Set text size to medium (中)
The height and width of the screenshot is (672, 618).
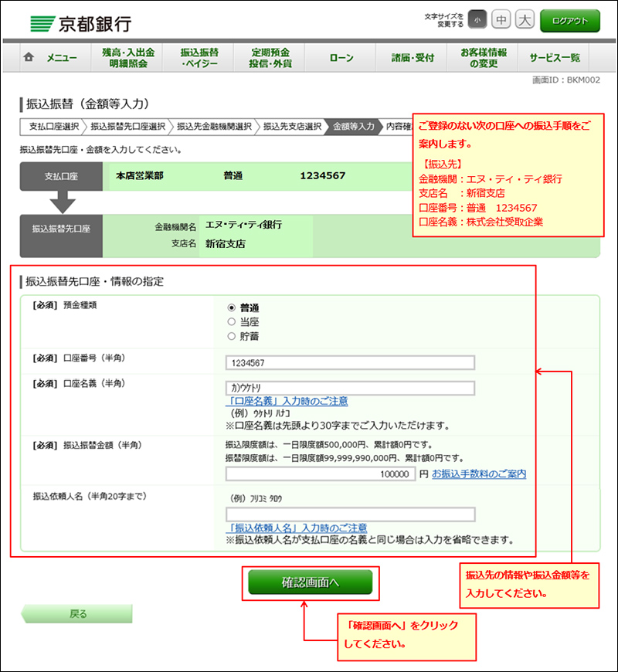pos(501,20)
